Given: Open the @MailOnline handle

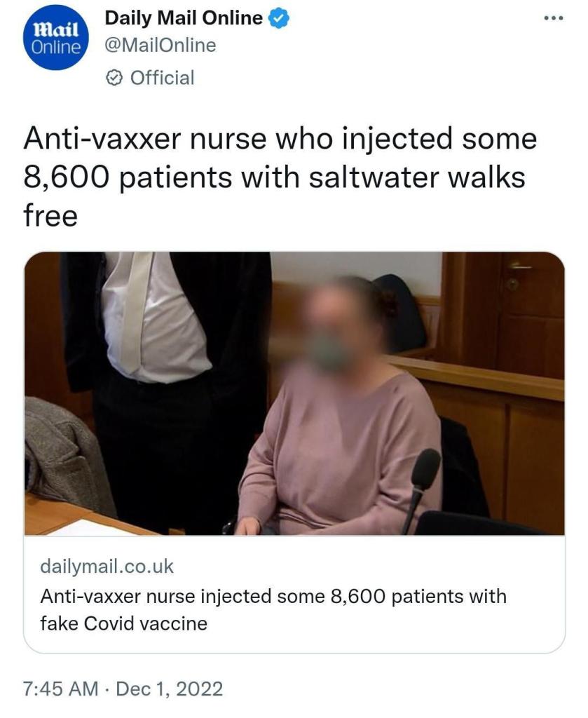Looking at the screenshot, I should tap(160, 46).
